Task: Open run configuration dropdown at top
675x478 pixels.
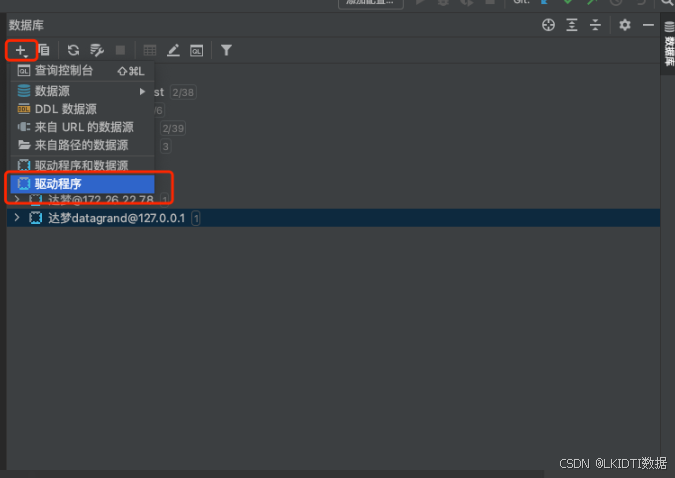Action: 371,3
